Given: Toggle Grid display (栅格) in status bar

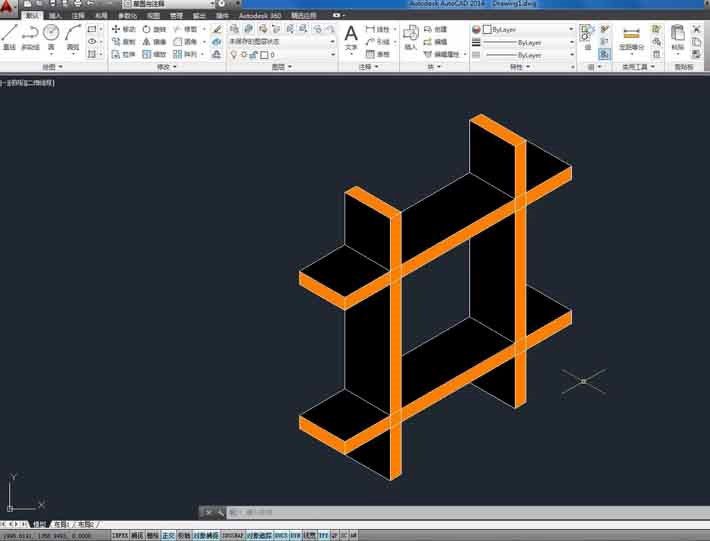Looking at the screenshot, I should pos(153,536).
